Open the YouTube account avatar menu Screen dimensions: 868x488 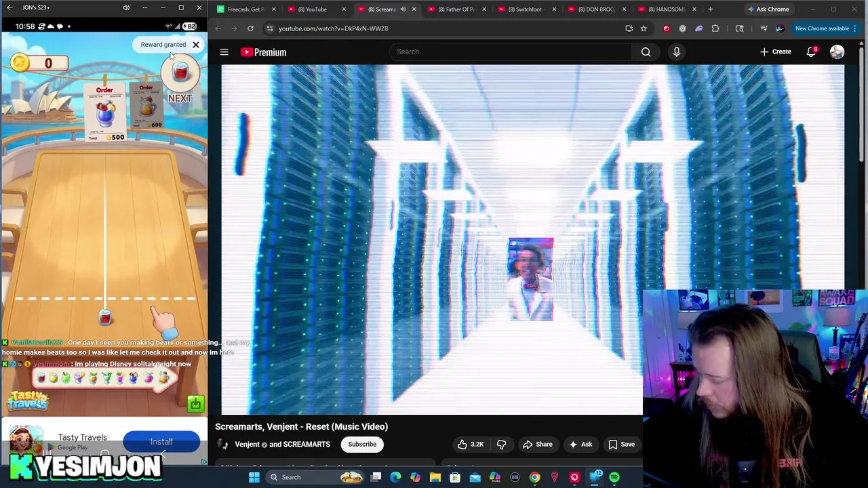837,52
